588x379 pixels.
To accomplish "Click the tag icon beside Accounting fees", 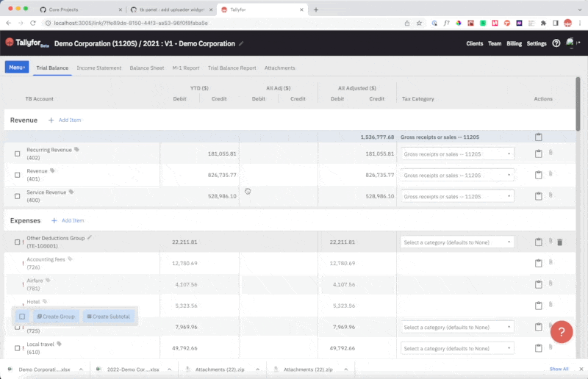I will click(70, 259).
